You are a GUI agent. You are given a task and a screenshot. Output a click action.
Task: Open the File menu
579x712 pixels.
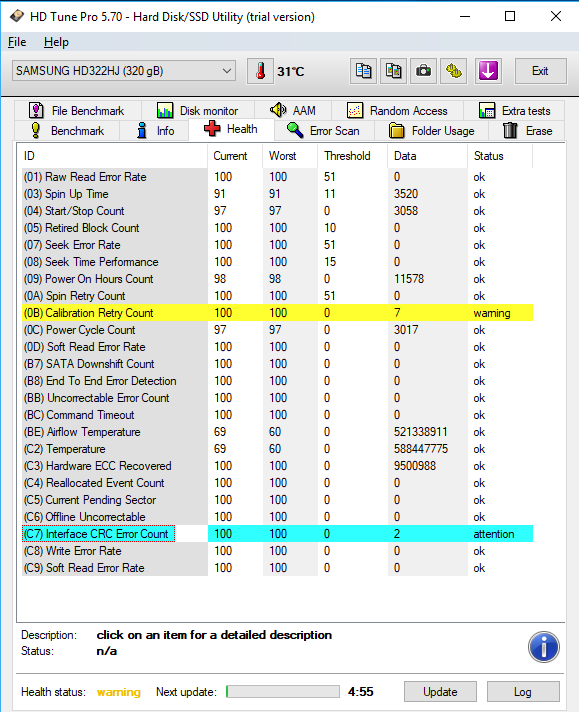click(x=17, y=42)
